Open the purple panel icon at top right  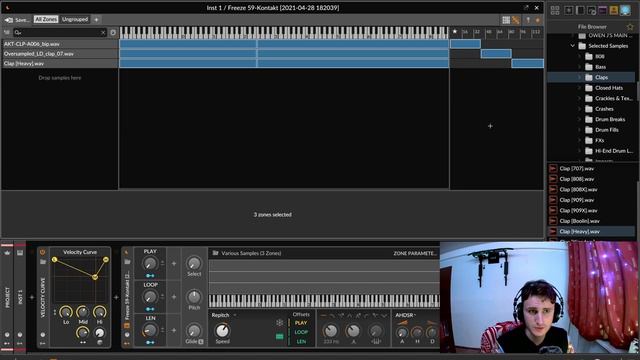(x=602, y=11)
